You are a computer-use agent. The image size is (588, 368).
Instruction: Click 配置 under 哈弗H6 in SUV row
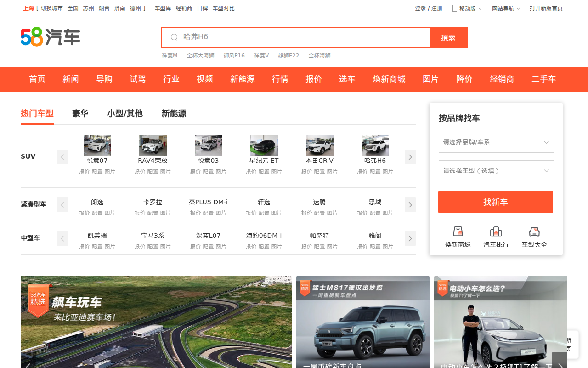(x=375, y=172)
